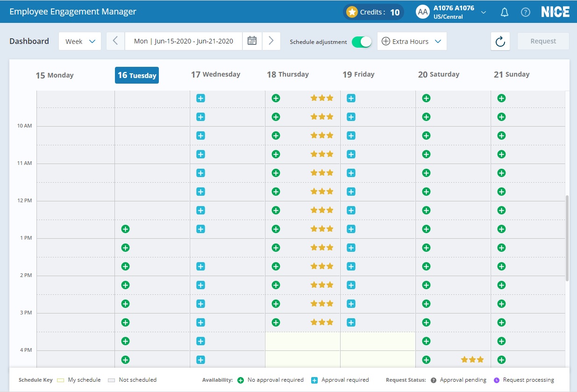Click Tuesday 1 PM green plus icon

pyautogui.click(x=125, y=248)
